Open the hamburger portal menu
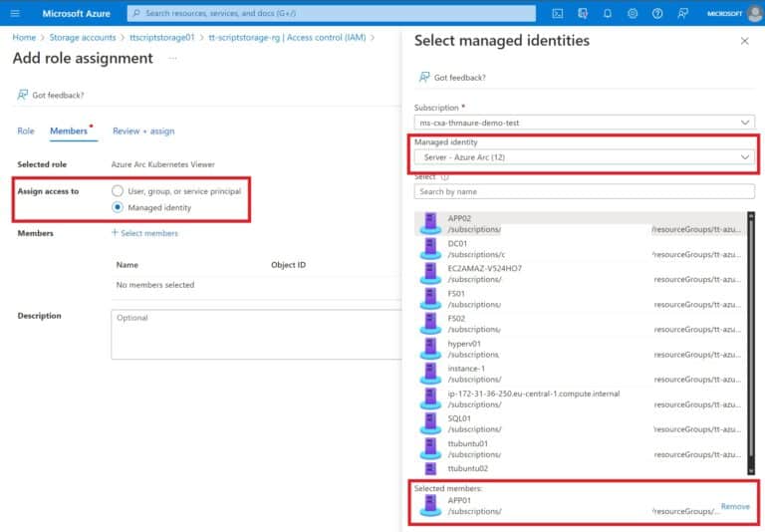This screenshot has width=765, height=532. (x=15, y=13)
